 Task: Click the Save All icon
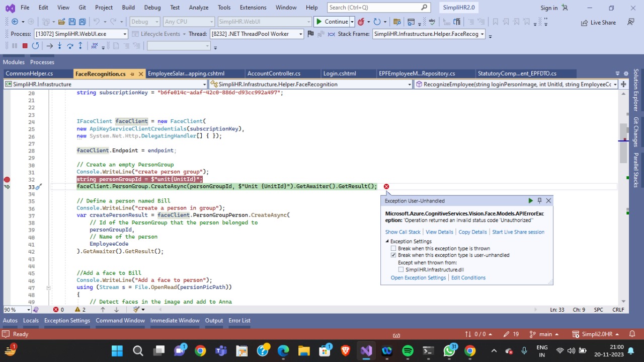(x=82, y=22)
